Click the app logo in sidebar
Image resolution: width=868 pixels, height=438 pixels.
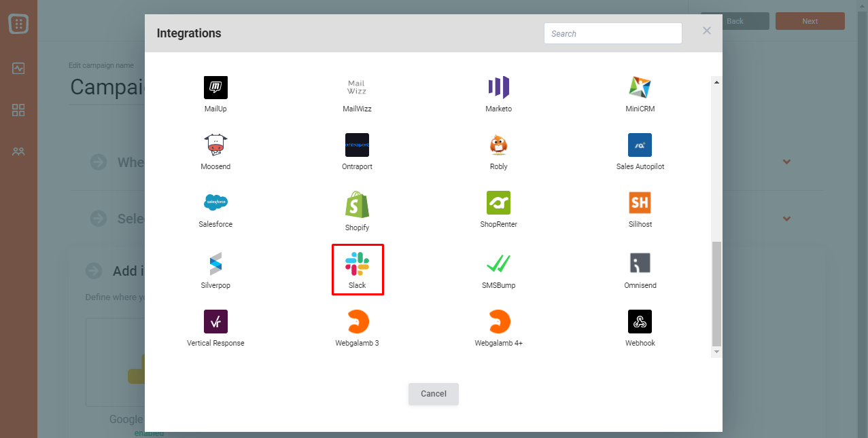click(18, 24)
